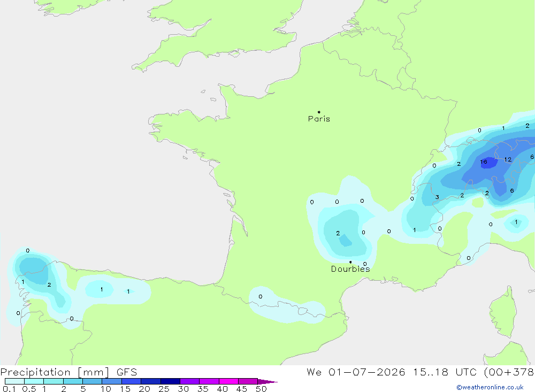Click the Paris city label
This screenshot has height=392, width=535.
319,119
